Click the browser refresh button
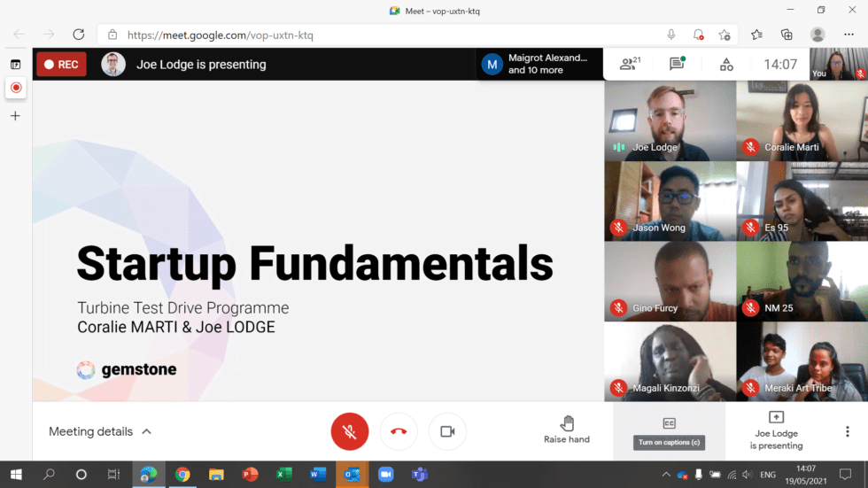The image size is (868, 488). pyautogui.click(x=78, y=35)
